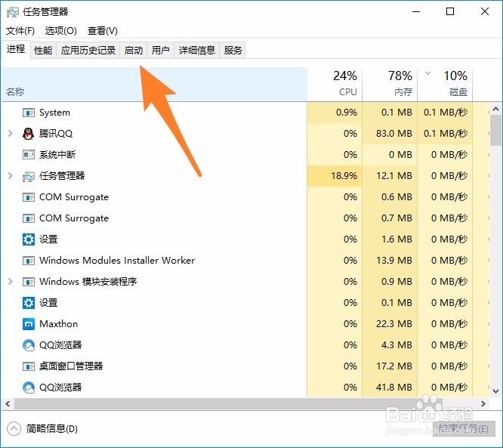
Task: Click the System process icon
Action: (x=29, y=113)
